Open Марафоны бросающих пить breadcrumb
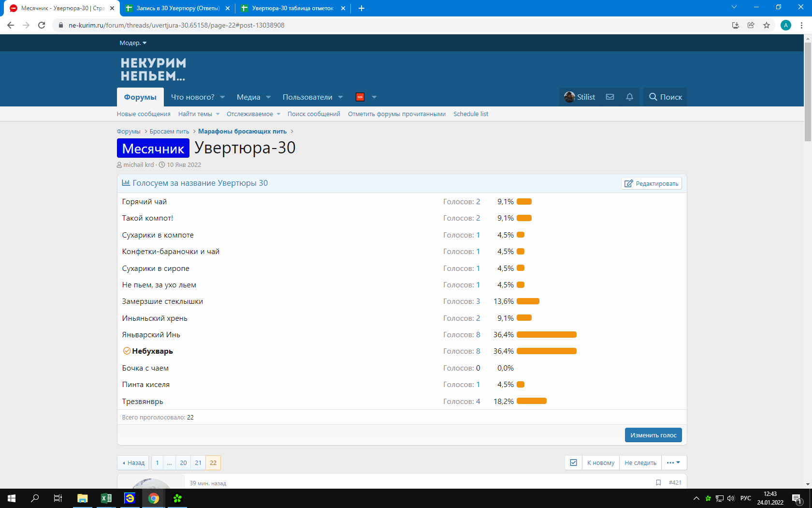 point(242,132)
